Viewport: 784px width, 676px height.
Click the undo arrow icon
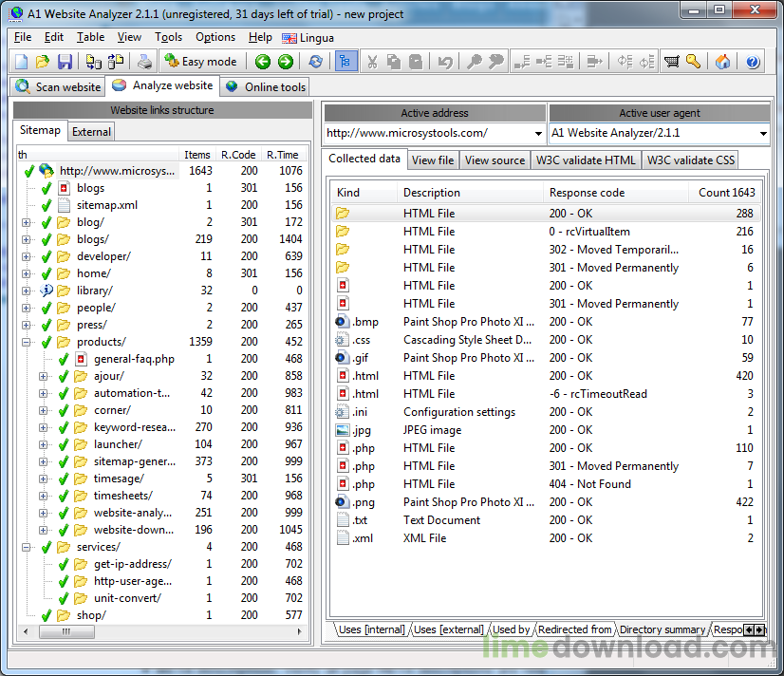click(x=445, y=62)
